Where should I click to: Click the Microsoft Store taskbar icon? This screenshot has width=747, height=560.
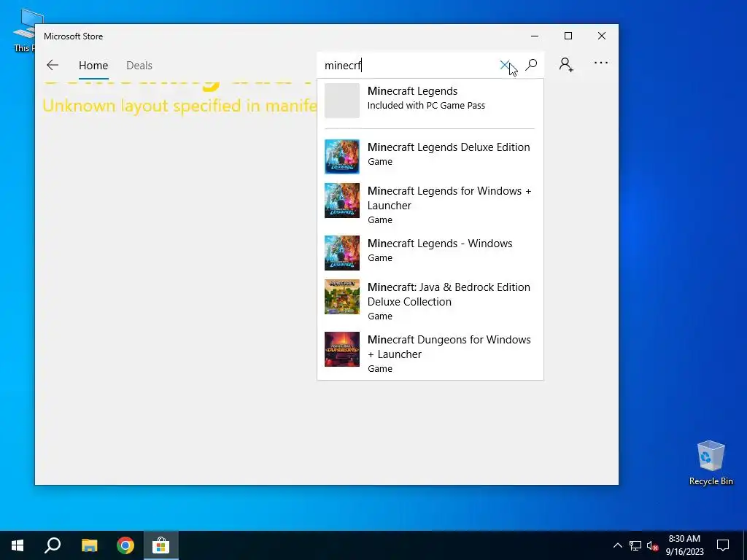[x=161, y=545]
